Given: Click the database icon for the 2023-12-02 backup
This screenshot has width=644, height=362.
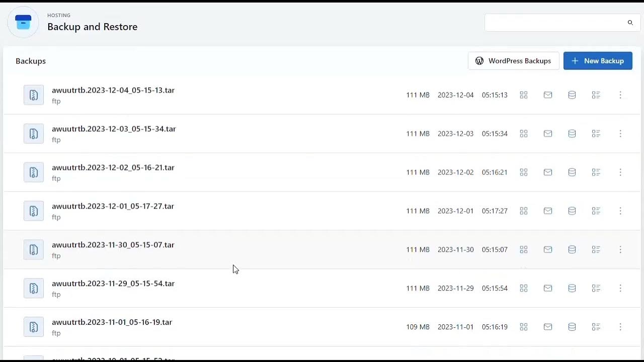Looking at the screenshot, I should 572,172.
